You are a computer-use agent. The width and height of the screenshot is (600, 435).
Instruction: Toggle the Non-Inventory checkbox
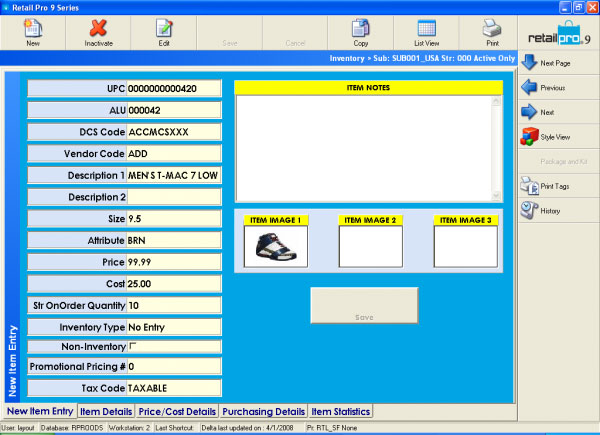coord(133,346)
